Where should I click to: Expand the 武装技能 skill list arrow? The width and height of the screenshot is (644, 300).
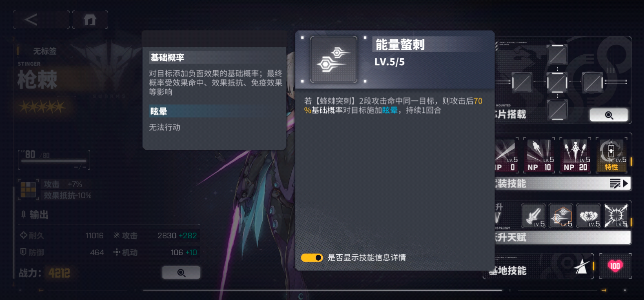[x=620, y=184]
